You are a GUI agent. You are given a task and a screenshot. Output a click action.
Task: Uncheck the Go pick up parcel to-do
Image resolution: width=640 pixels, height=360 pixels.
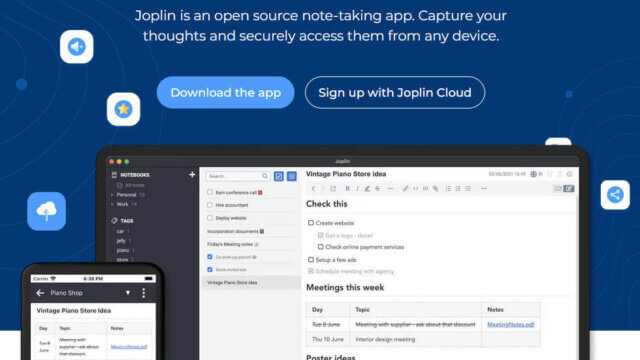click(210, 257)
